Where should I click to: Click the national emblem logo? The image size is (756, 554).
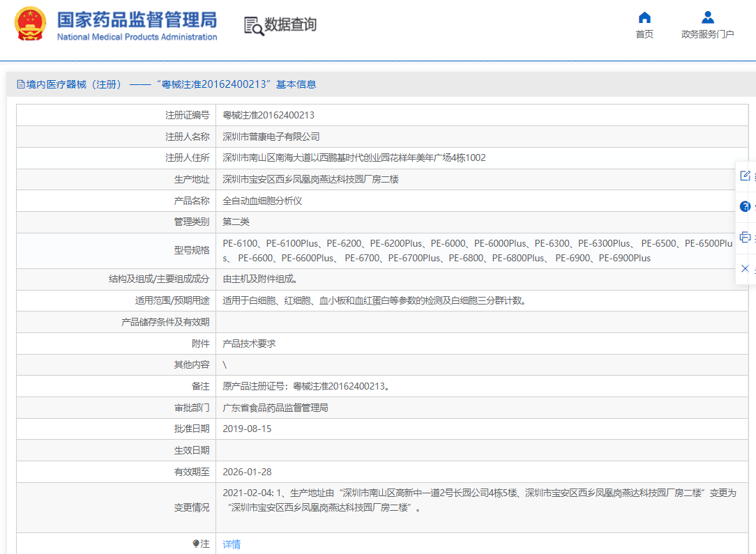click(x=31, y=24)
